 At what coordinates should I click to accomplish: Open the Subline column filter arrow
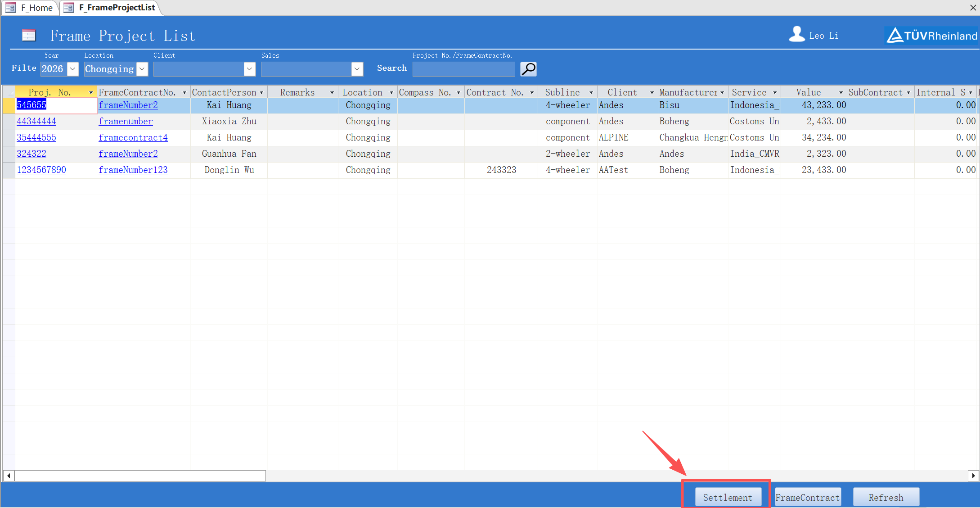point(591,93)
